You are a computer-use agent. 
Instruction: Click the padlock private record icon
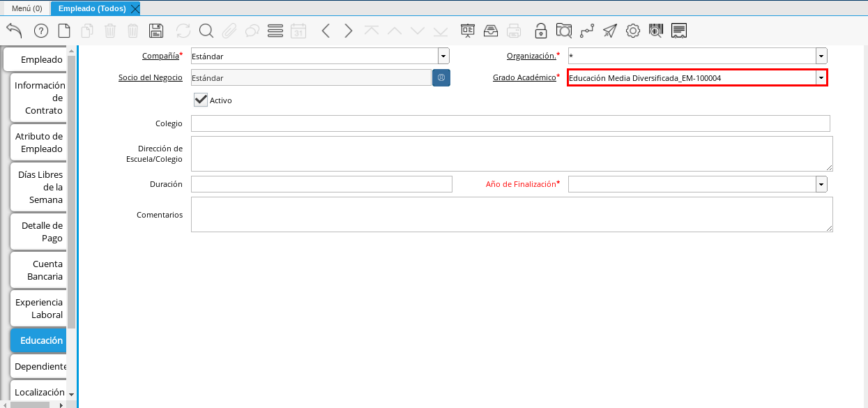(x=541, y=30)
